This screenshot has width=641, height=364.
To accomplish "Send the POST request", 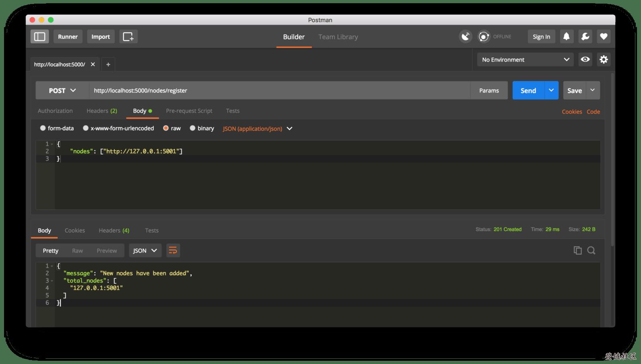I will (x=528, y=90).
